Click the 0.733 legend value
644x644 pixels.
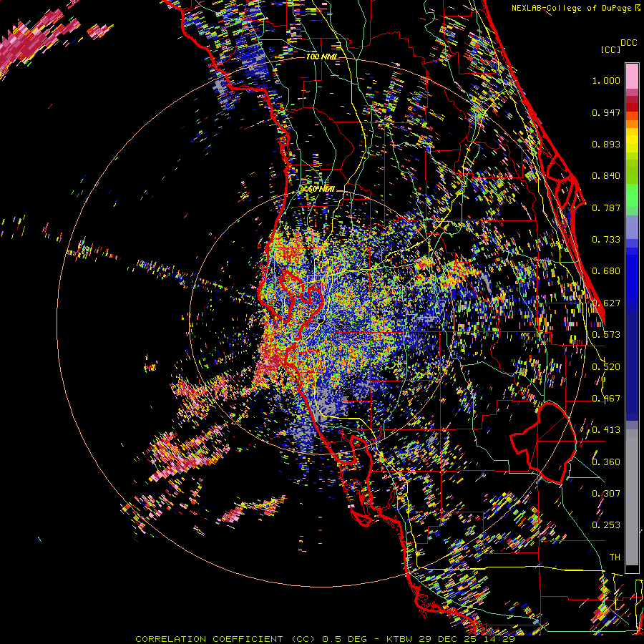click(606, 240)
